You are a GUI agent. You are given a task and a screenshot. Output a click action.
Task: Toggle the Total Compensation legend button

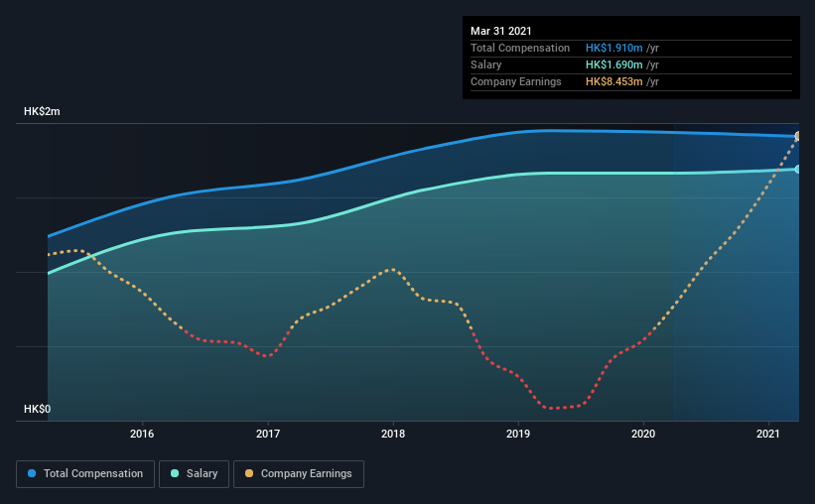point(85,474)
